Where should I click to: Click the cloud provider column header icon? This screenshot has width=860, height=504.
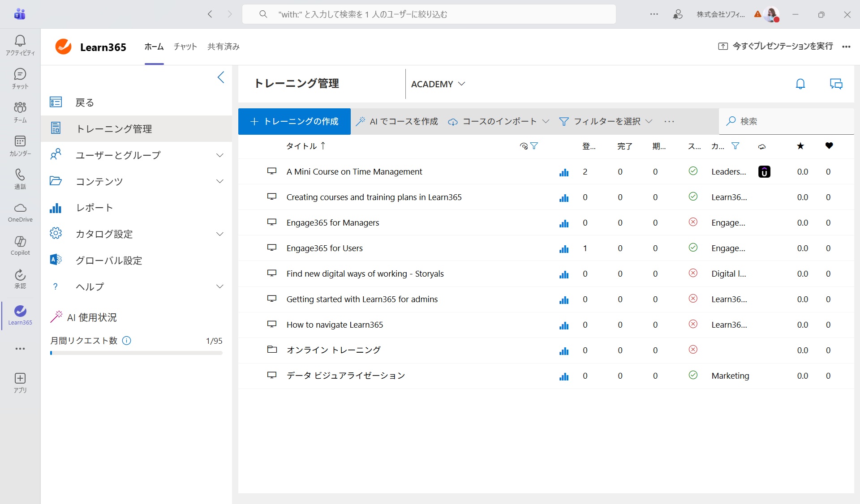(762, 146)
